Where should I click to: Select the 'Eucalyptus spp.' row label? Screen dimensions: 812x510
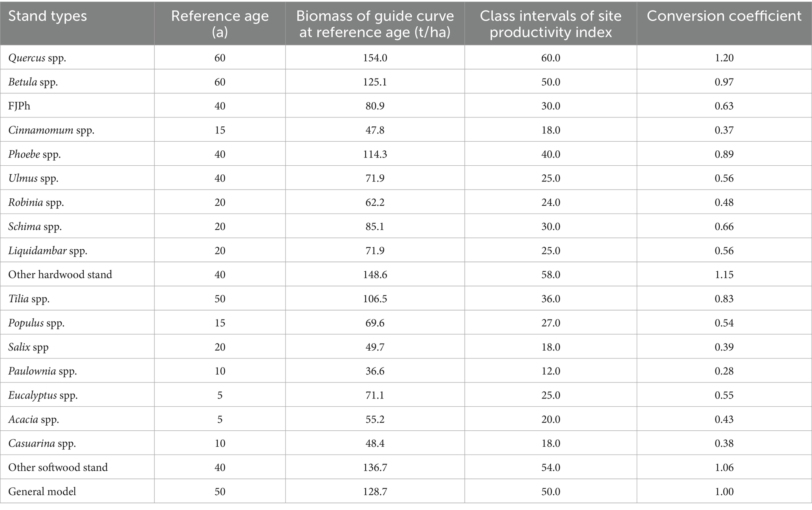pos(43,395)
